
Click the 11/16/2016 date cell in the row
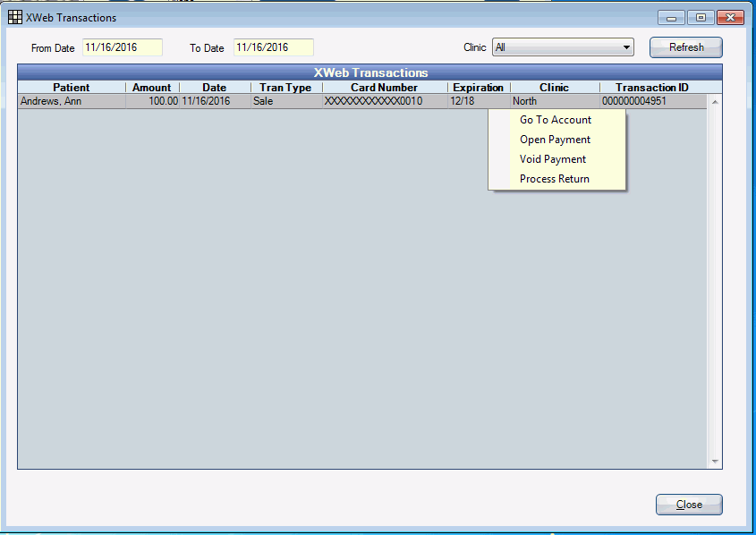pyautogui.click(x=215, y=101)
